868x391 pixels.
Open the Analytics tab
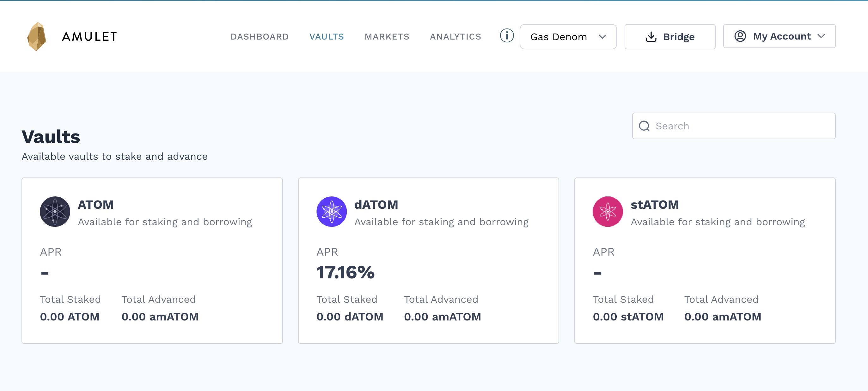(455, 37)
